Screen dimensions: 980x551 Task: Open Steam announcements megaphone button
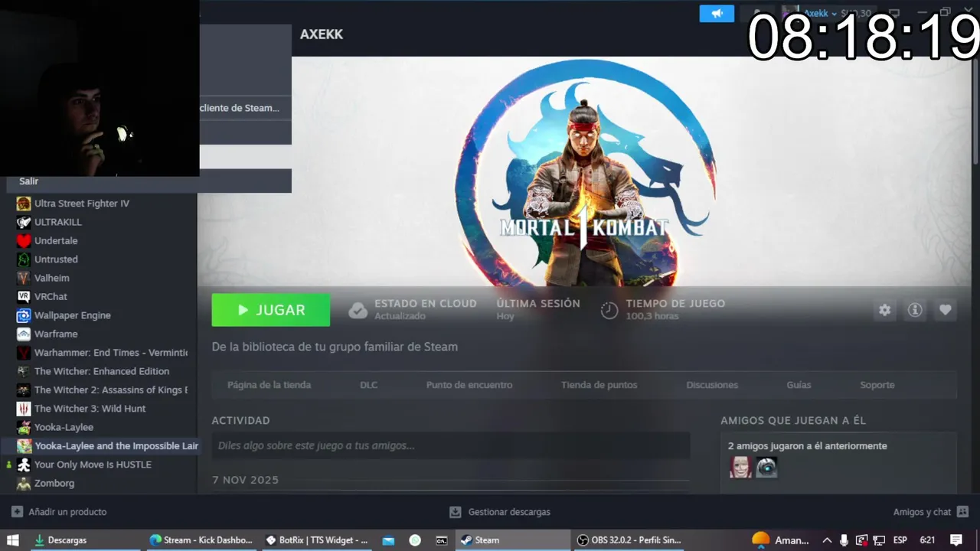tap(717, 13)
